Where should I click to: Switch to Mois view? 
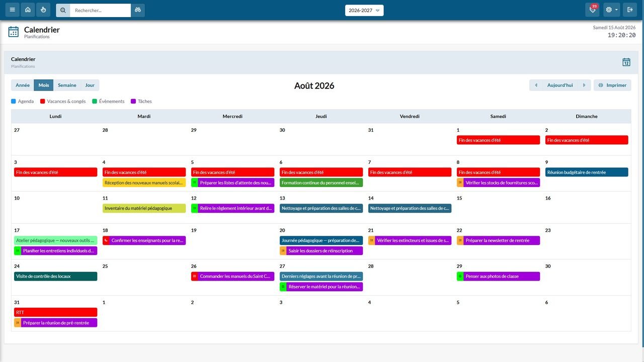(44, 85)
